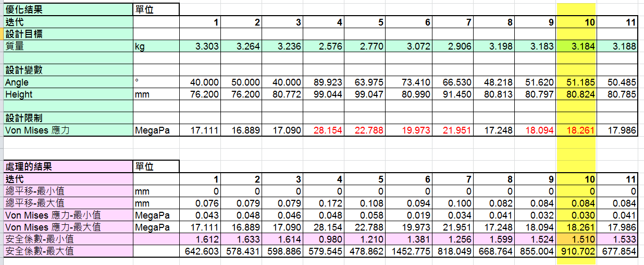Select the Von Mises 應力-最小值 label
Viewport: 644px width, 265px height.
click(x=67, y=215)
